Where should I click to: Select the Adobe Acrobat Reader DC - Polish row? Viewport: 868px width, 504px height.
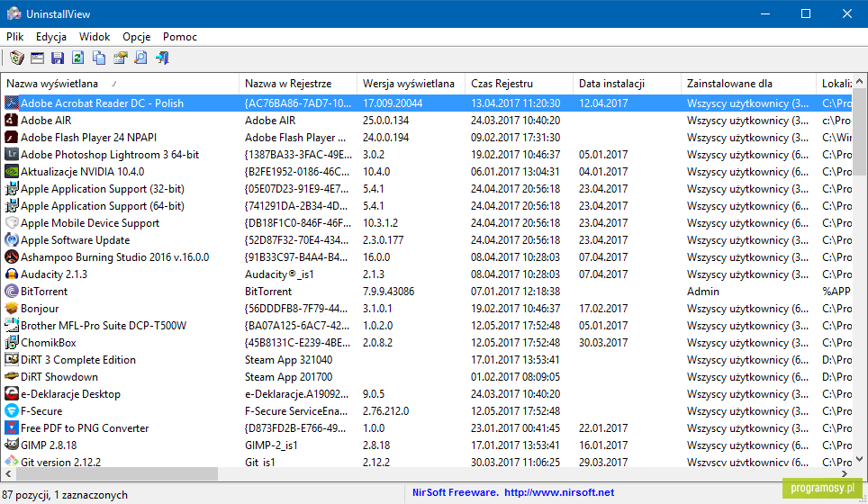click(427, 103)
